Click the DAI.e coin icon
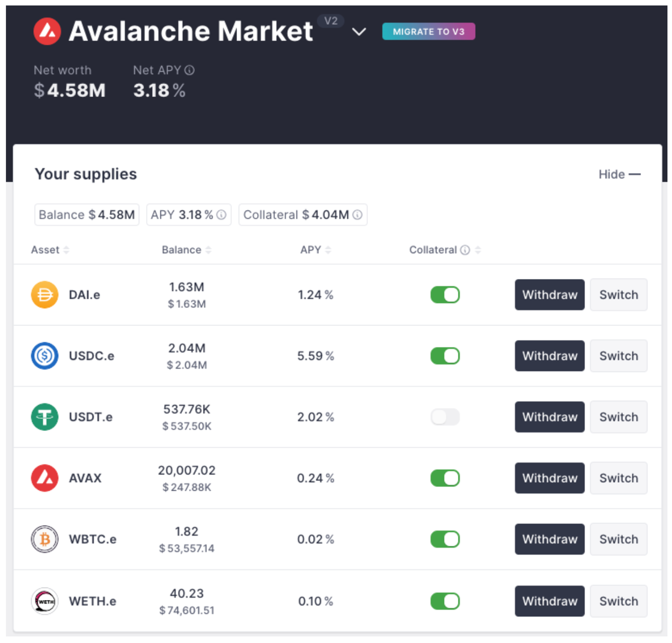This screenshot has width=672, height=643. (x=44, y=295)
